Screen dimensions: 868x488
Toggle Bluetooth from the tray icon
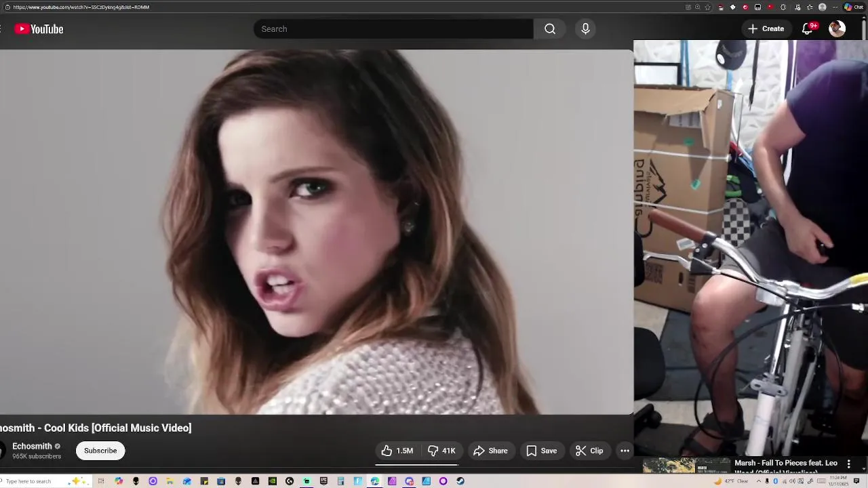[x=775, y=481]
